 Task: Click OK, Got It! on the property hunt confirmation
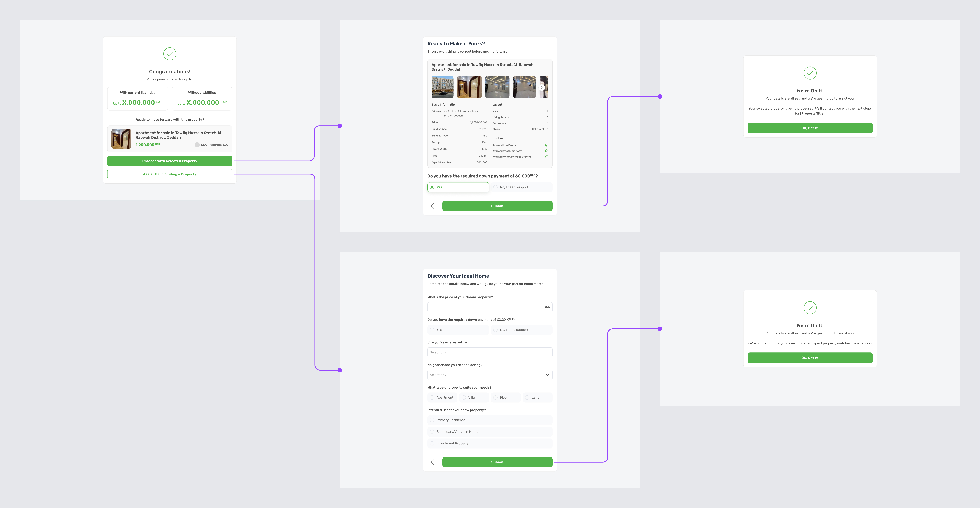pyautogui.click(x=810, y=358)
